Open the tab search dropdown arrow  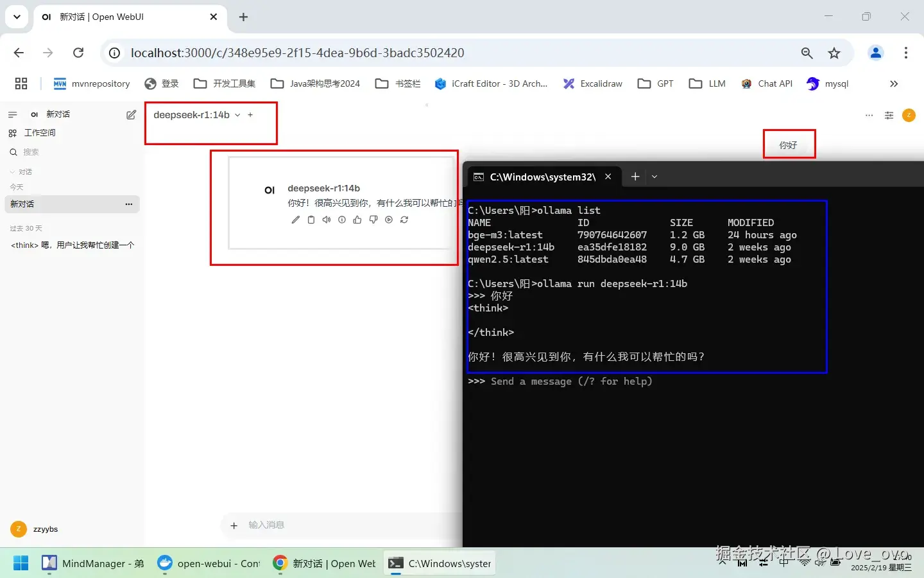[17, 17]
